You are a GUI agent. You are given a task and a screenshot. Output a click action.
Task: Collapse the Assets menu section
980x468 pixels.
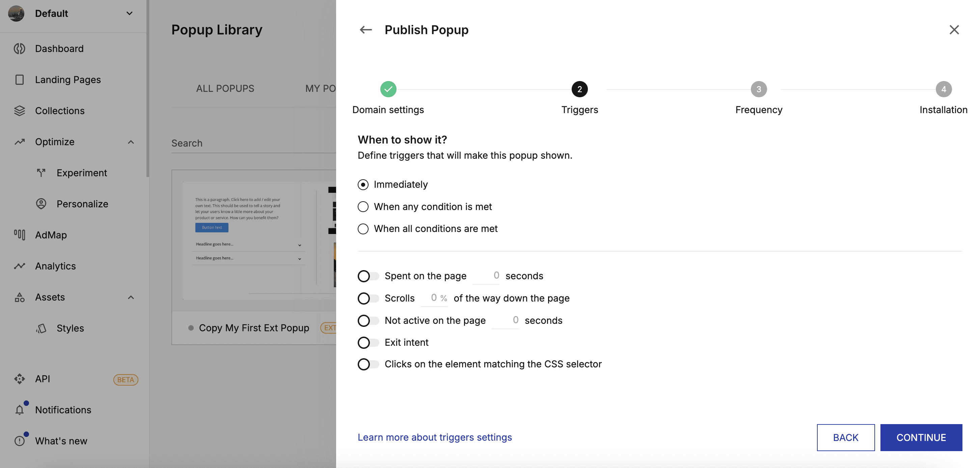[131, 297]
